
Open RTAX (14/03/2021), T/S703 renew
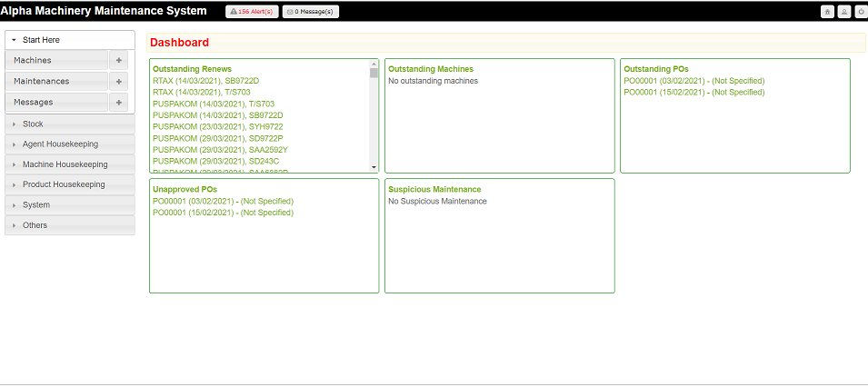coord(202,93)
